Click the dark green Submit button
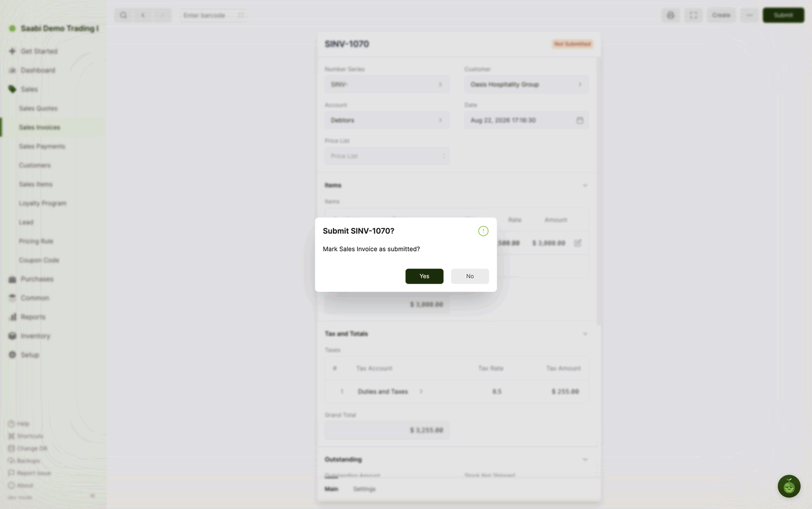The image size is (812, 509). click(x=783, y=15)
